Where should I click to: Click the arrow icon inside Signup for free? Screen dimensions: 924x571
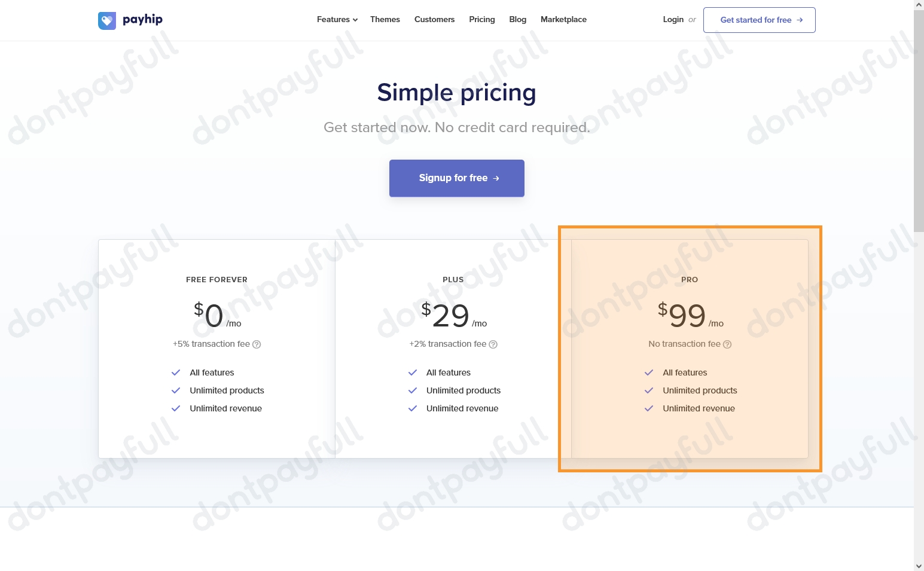(496, 178)
